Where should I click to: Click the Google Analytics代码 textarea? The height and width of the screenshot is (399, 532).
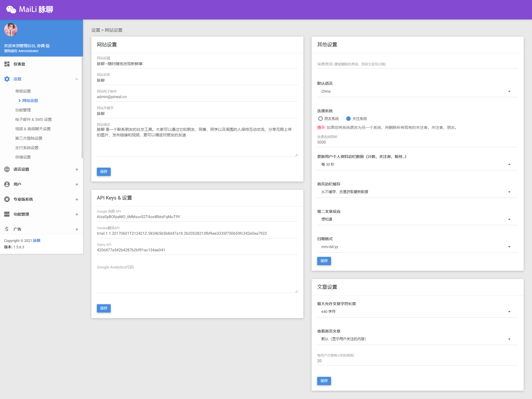[x=197, y=278]
